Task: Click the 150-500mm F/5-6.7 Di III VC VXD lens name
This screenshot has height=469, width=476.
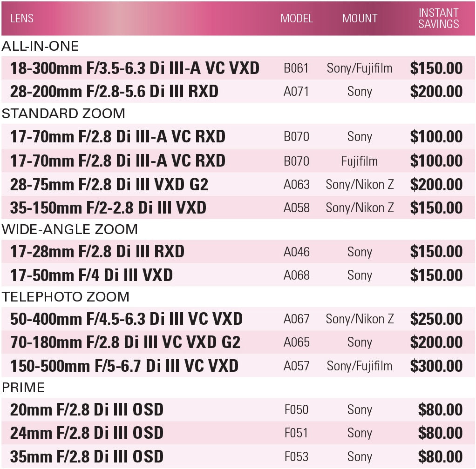Action: pos(124,366)
